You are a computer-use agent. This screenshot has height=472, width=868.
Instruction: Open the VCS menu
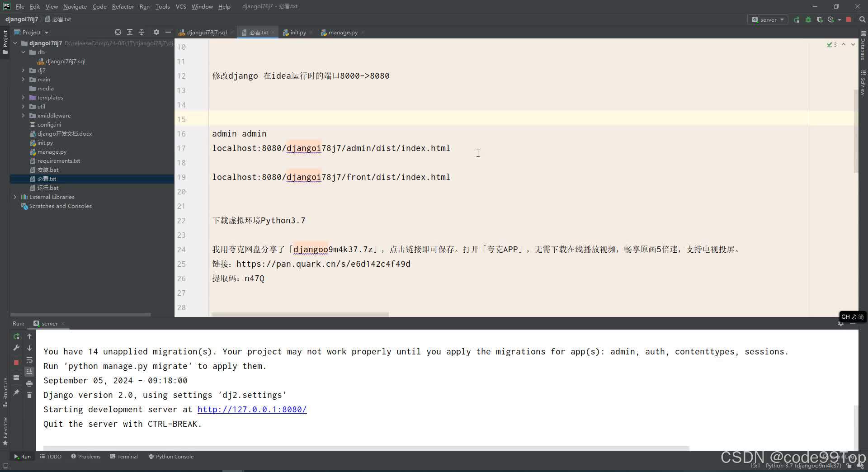[x=180, y=6]
